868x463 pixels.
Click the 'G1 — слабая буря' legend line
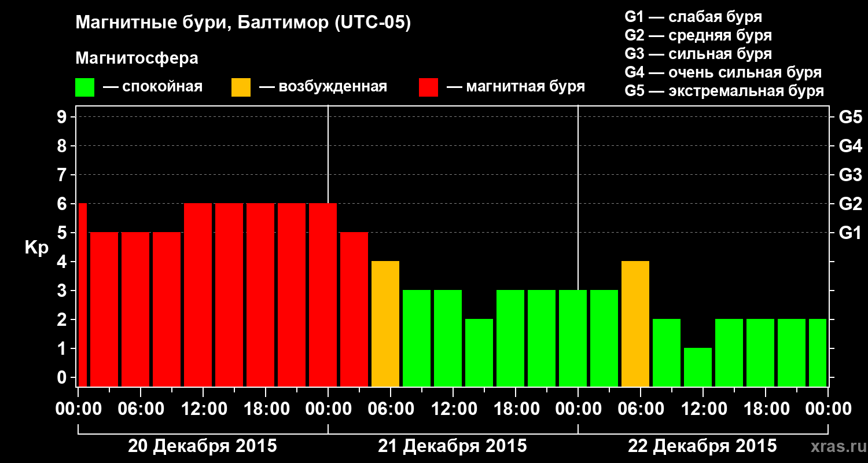tap(693, 17)
